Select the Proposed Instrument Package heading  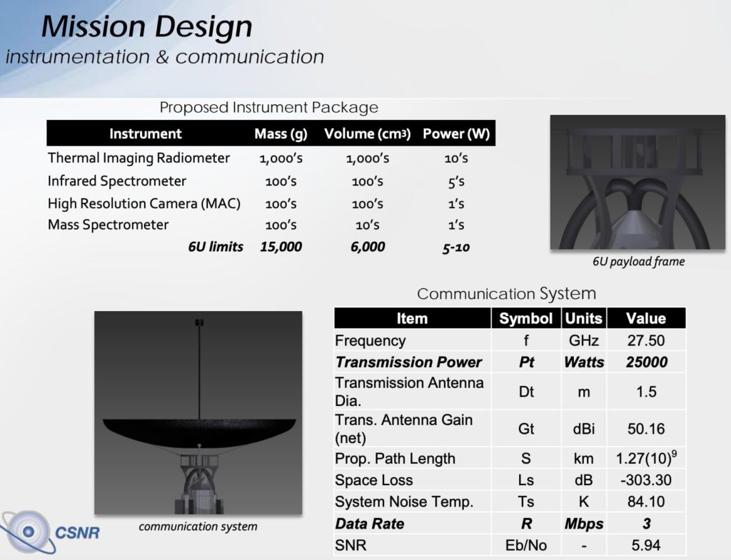[x=269, y=107]
